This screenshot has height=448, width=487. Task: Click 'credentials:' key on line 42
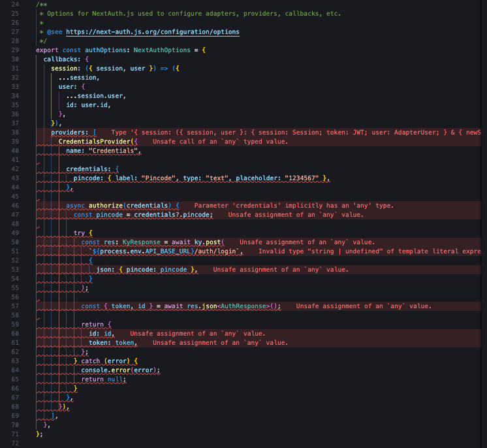88,169
